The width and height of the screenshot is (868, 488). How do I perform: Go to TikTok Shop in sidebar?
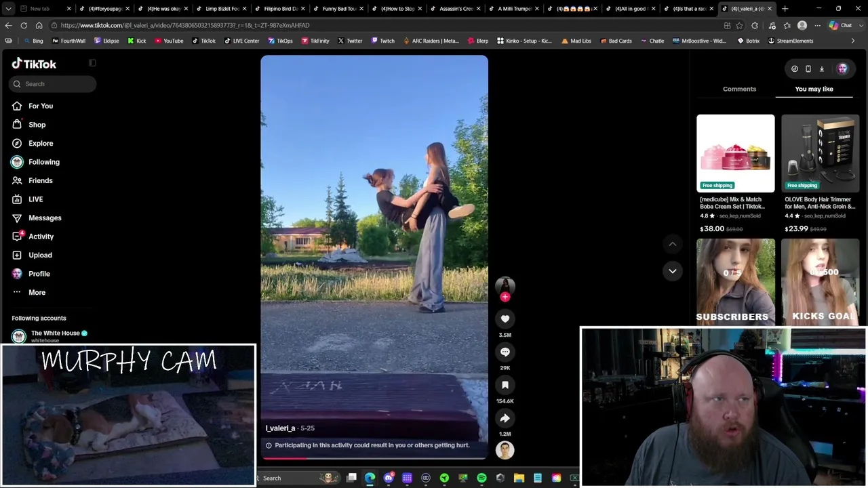point(28,125)
